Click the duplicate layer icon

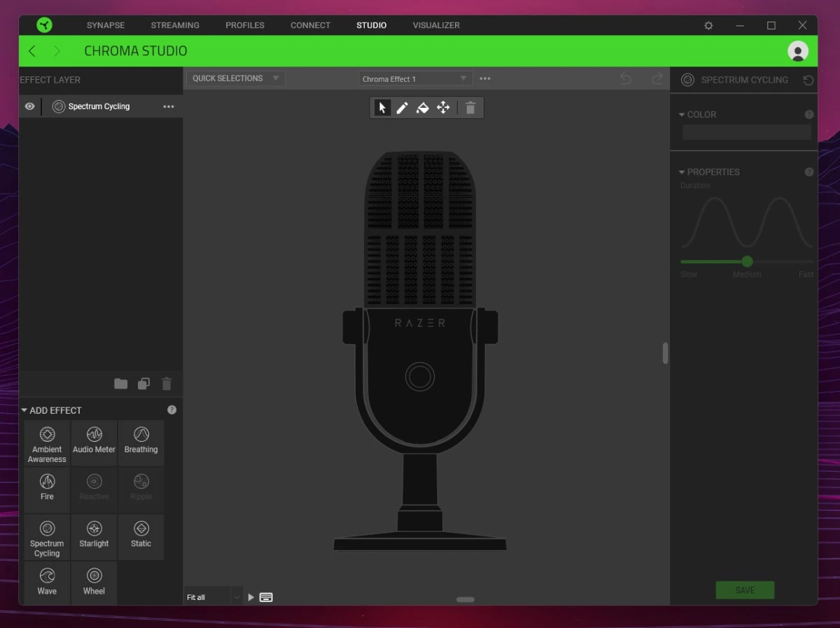(x=143, y=384)
